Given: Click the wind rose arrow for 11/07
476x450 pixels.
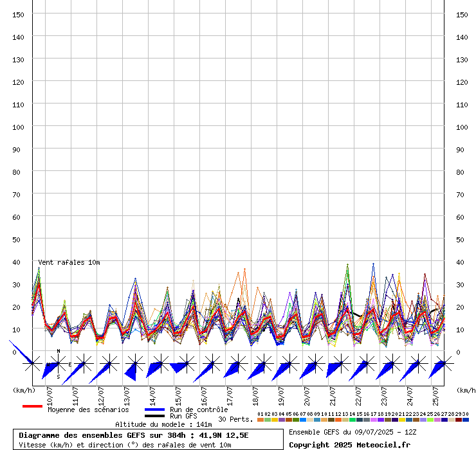Looking at the screenshot, I should point(73,374).
